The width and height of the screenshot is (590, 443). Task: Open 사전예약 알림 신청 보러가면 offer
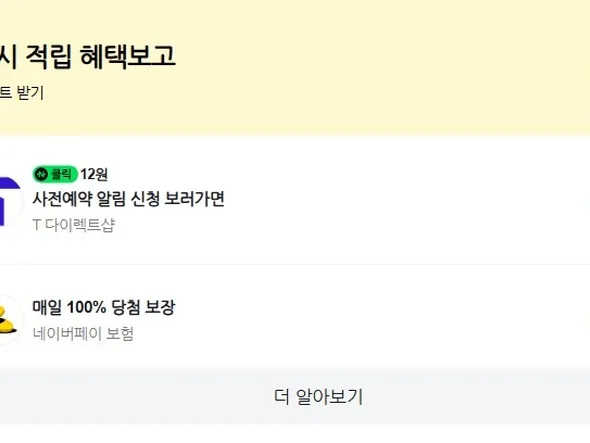coord(129,199)
